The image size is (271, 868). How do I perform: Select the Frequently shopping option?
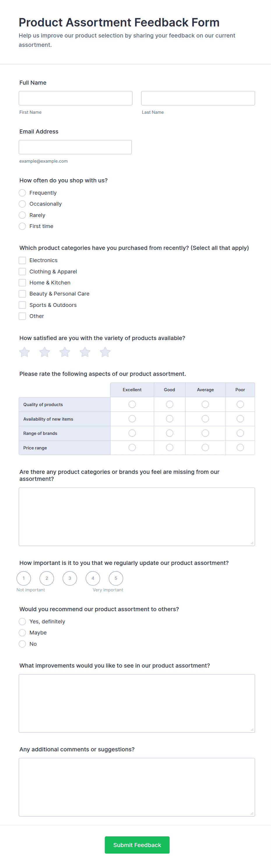tap(22, 193)
